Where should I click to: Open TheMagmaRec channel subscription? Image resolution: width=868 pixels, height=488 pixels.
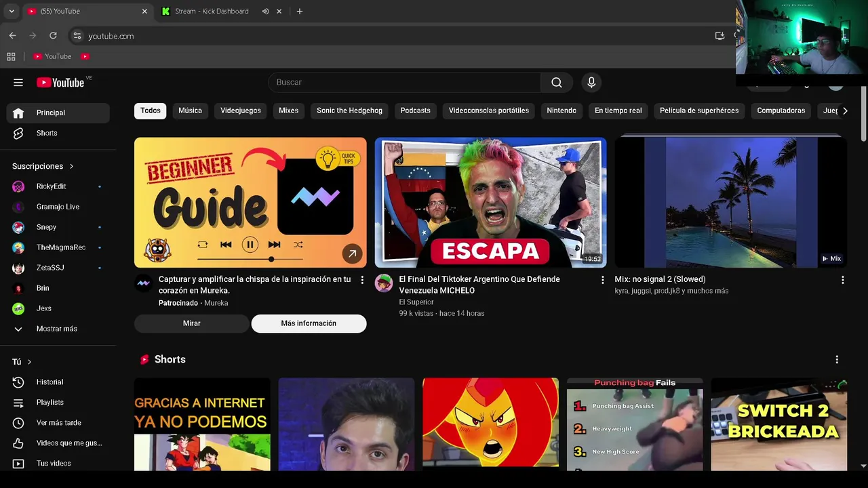click(x=58, y=247)
